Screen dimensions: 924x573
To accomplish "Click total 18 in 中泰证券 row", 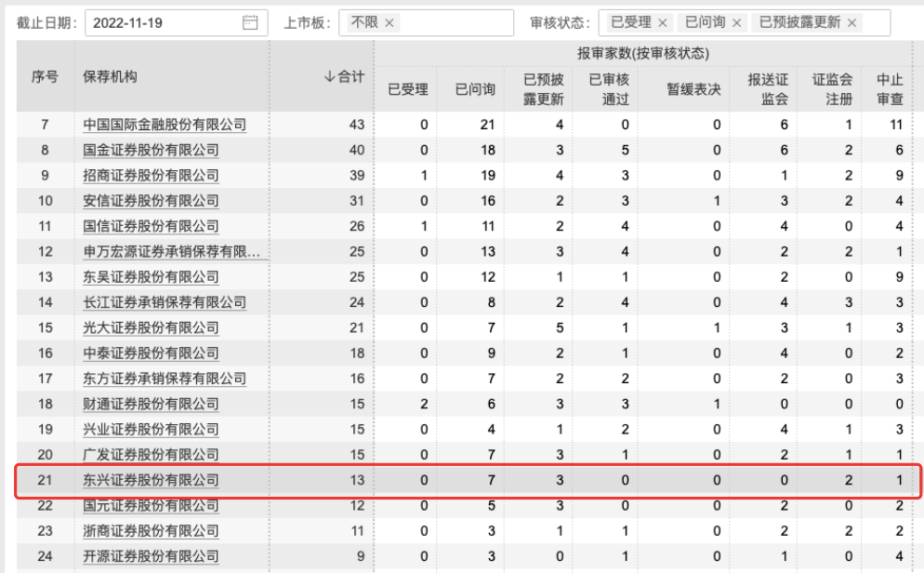I will [x=357, y=353].
